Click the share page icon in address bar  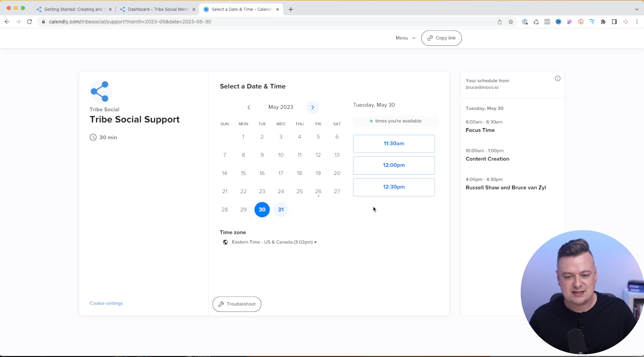(x=500, y=22)
